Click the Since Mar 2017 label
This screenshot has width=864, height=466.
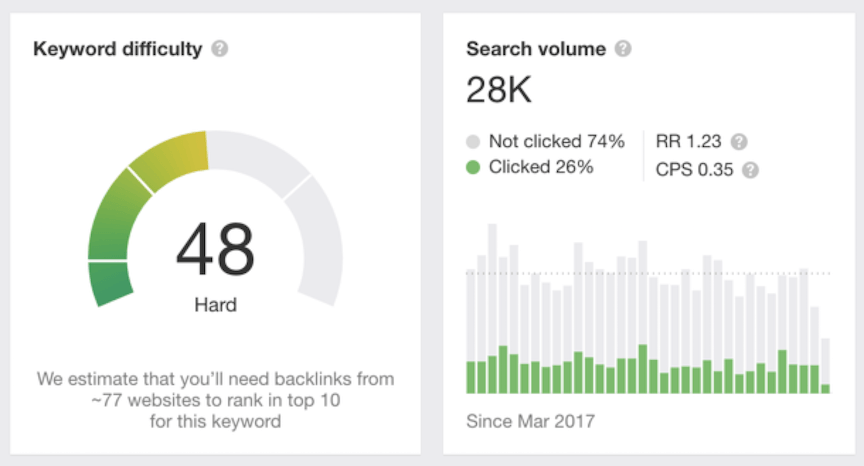(x=530, y=421)
